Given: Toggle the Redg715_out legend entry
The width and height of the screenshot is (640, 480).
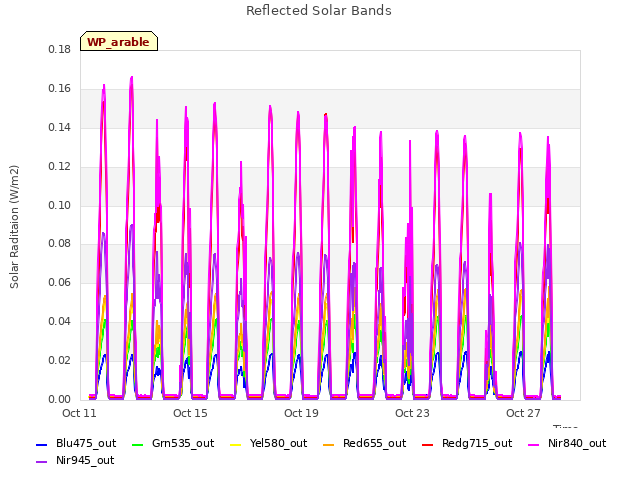Looking at the screenshot, I should coord(467,444).
